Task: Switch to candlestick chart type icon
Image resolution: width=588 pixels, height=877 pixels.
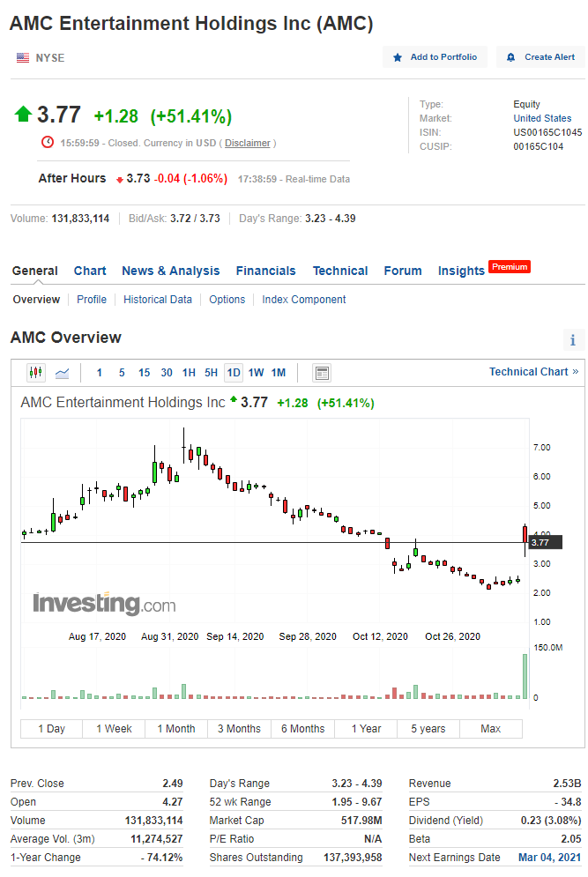Action: click(36, 373)
